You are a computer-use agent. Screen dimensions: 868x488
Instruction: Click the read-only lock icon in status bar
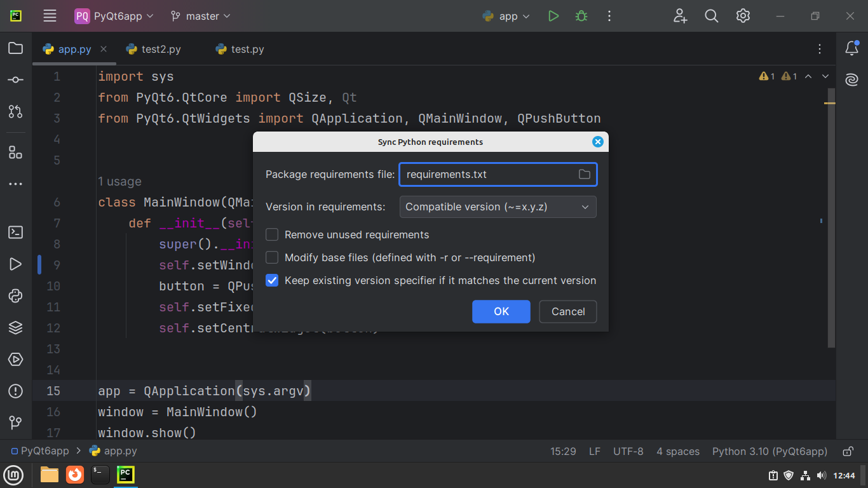[x=848, y=452]
